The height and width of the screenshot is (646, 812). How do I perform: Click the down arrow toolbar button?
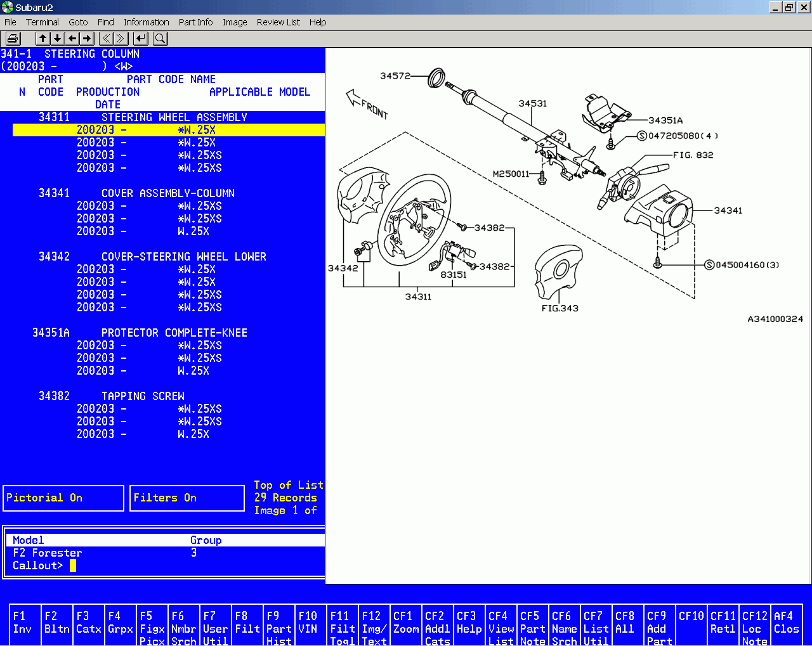pos(57,39)
